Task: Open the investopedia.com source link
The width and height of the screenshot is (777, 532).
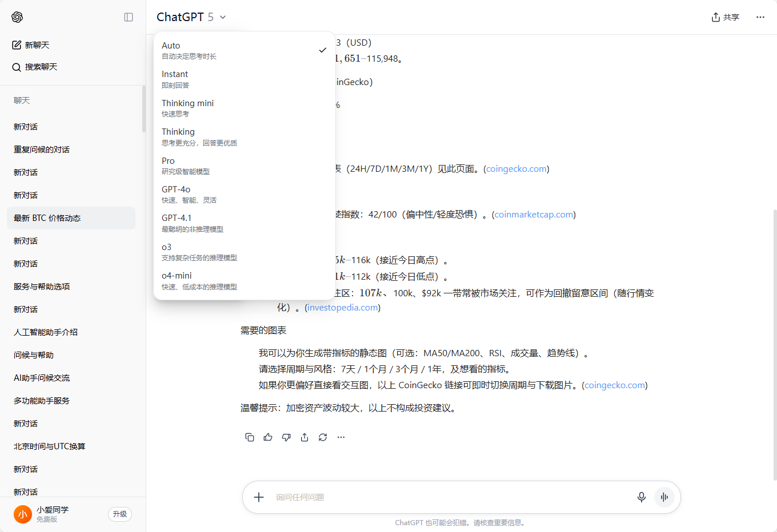Action: pyautogui.click(x=342, y=308)
